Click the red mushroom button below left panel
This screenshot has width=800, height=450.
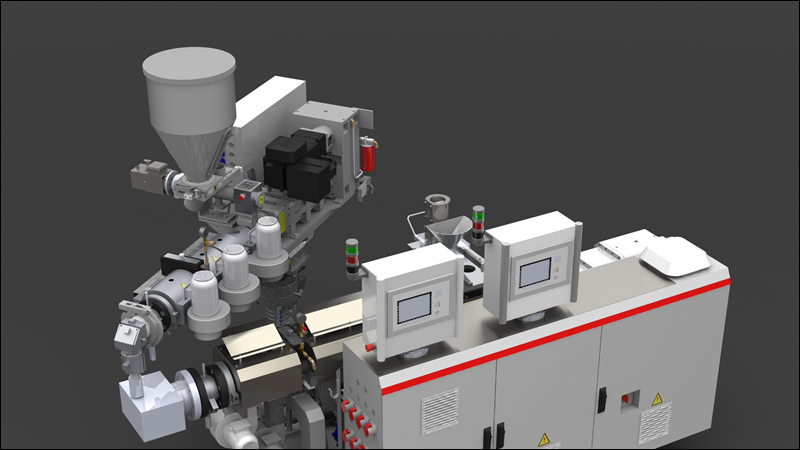point(369,347)
